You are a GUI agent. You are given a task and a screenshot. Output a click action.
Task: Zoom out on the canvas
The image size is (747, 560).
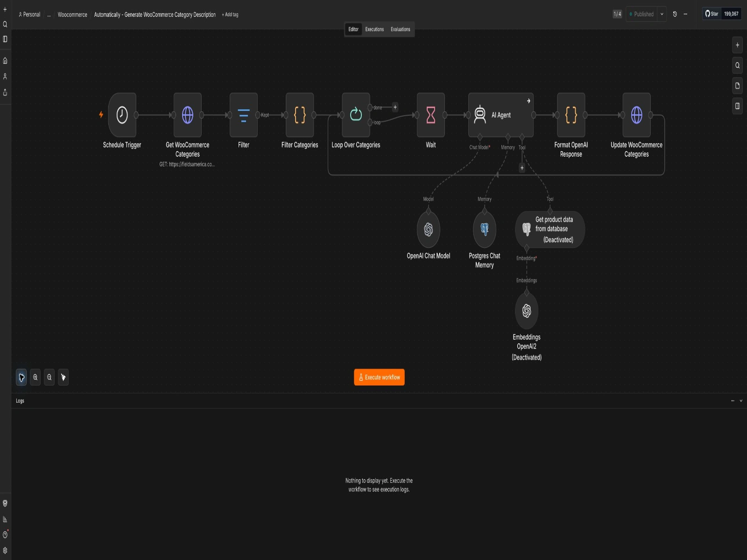coord(49,378)
